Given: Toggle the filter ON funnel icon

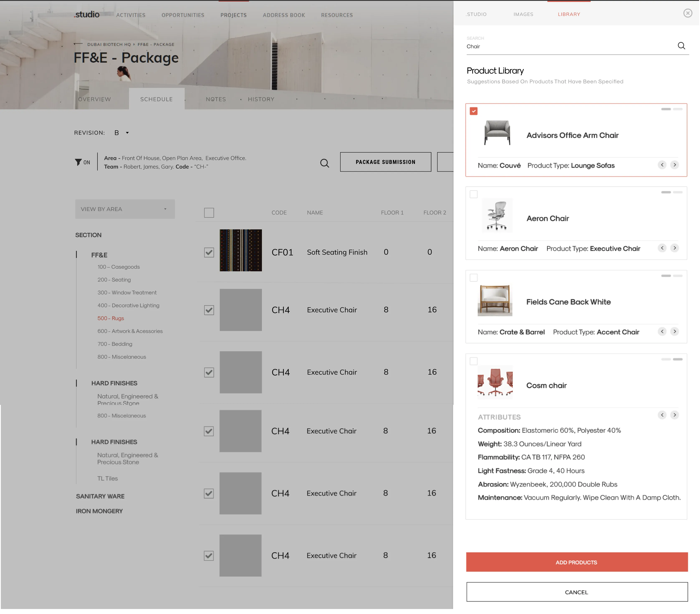Looking at the screenshot, I should point(78,162).
